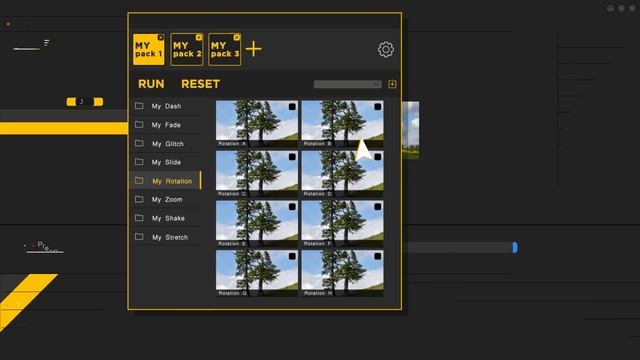Tick the checkbox on Rotation E thumbnail
The image size is (640, 360).
(x=292, y=207)
